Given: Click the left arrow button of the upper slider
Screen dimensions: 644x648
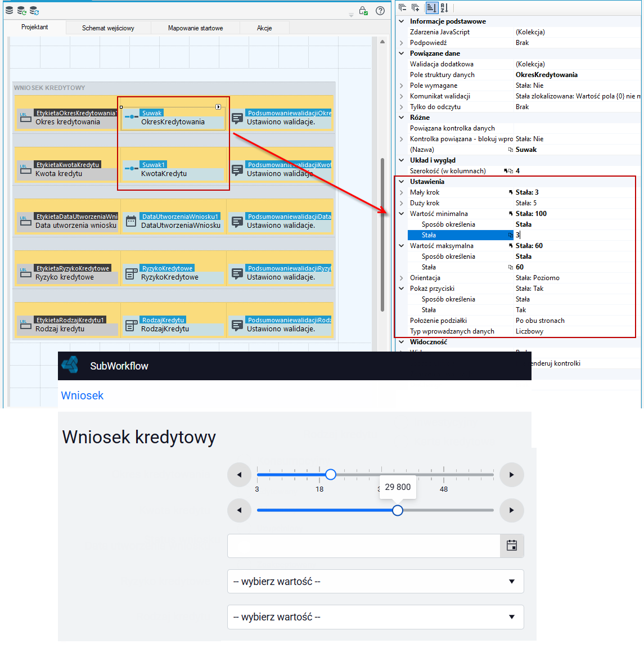Looking at the screenshot, I should [x=240, y=475].
